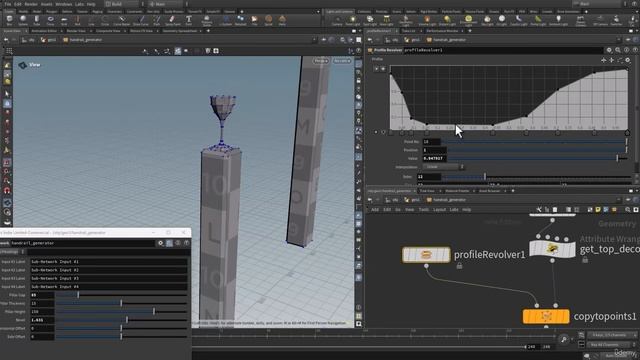Open the Windows menu

[x=63, y=4]
